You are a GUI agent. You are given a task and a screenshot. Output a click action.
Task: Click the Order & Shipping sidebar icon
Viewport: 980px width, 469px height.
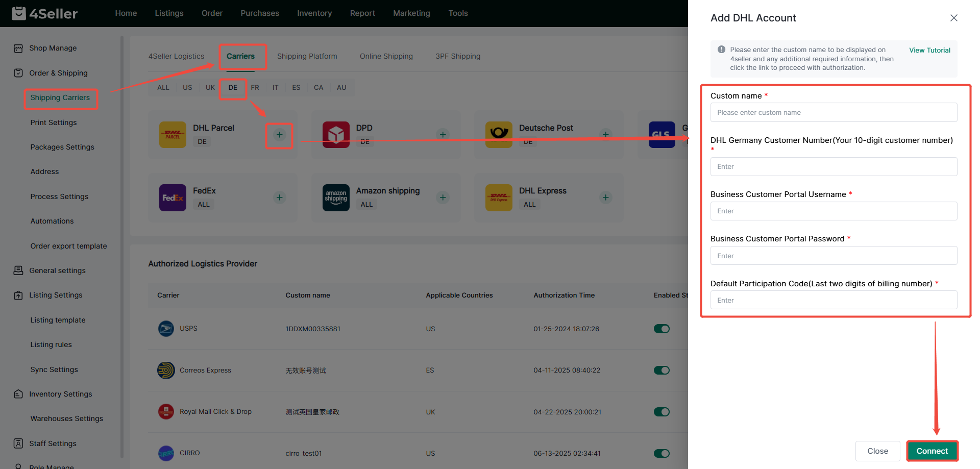point(18,73)
